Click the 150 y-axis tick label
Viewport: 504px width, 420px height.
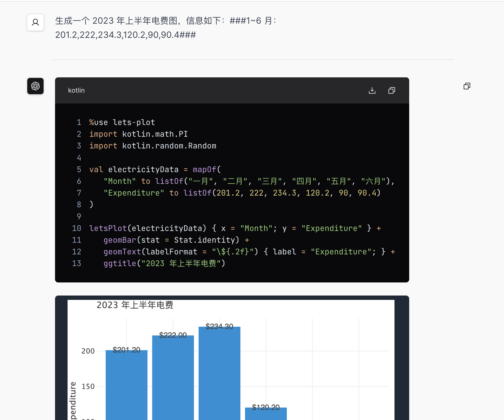tap(88, 386)
